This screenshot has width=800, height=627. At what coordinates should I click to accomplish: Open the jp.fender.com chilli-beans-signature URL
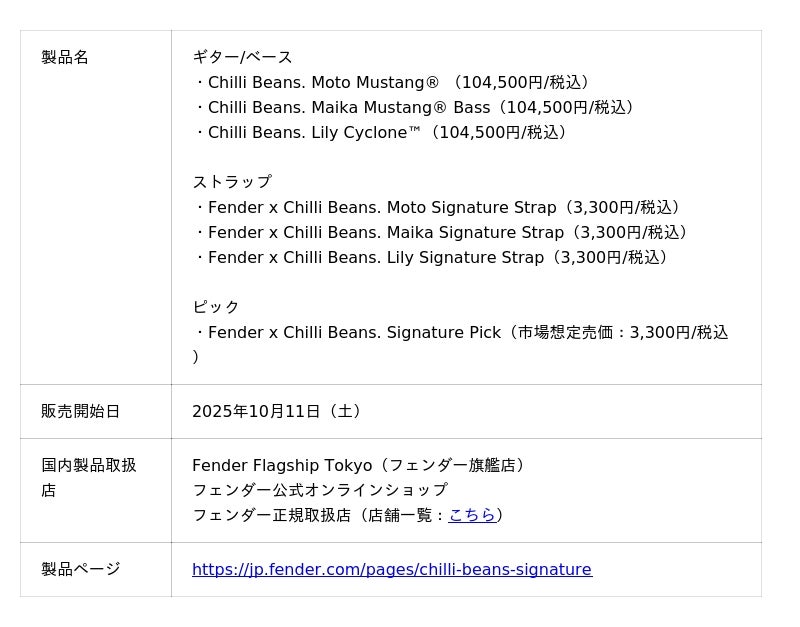(391, 569)
